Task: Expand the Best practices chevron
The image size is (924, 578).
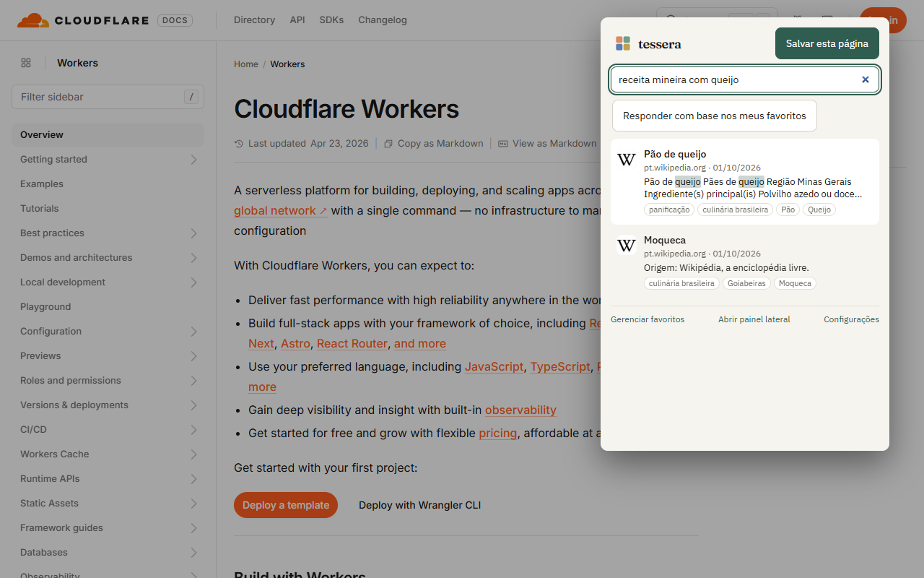Action: point(193,233)
